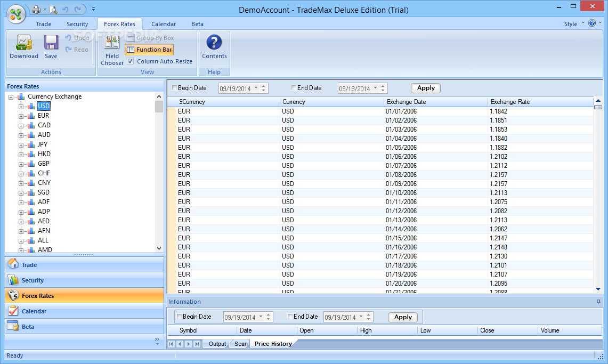Open the Style dropdown menu
The image size is (608, 364).
(573, 23)
